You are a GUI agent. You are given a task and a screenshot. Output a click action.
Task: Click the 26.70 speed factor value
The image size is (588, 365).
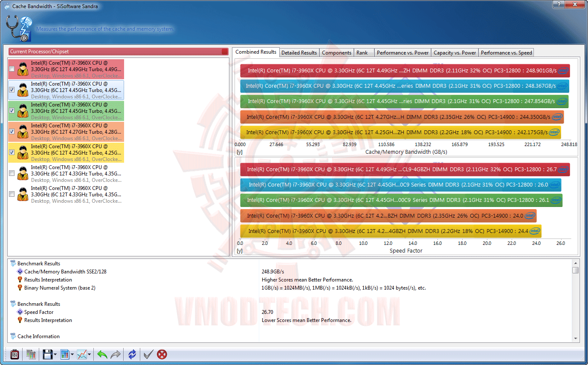coord(267,312)
